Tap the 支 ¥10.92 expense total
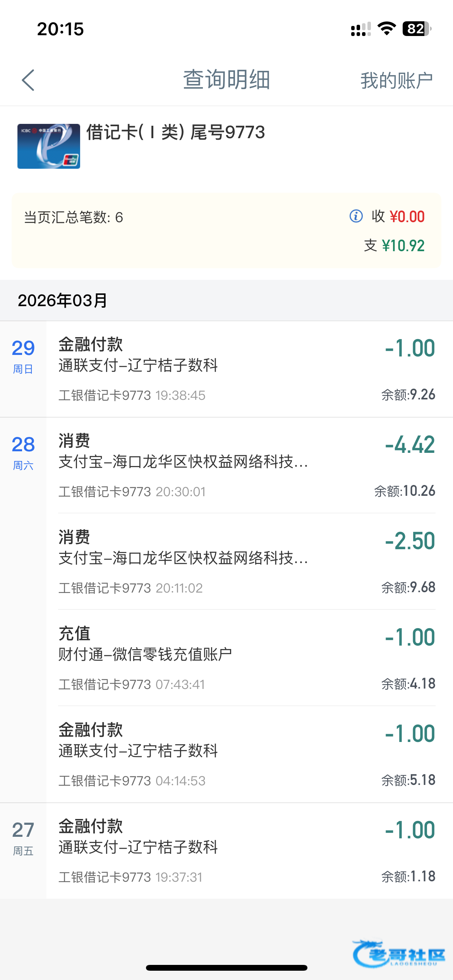 point(394,245)
